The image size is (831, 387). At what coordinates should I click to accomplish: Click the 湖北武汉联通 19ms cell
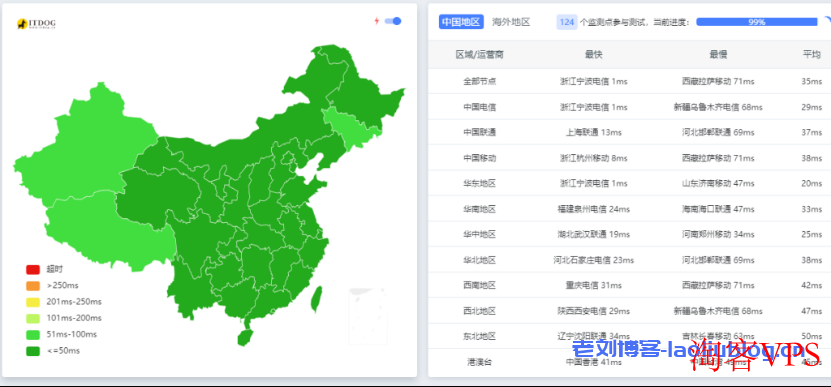[594, 234]
